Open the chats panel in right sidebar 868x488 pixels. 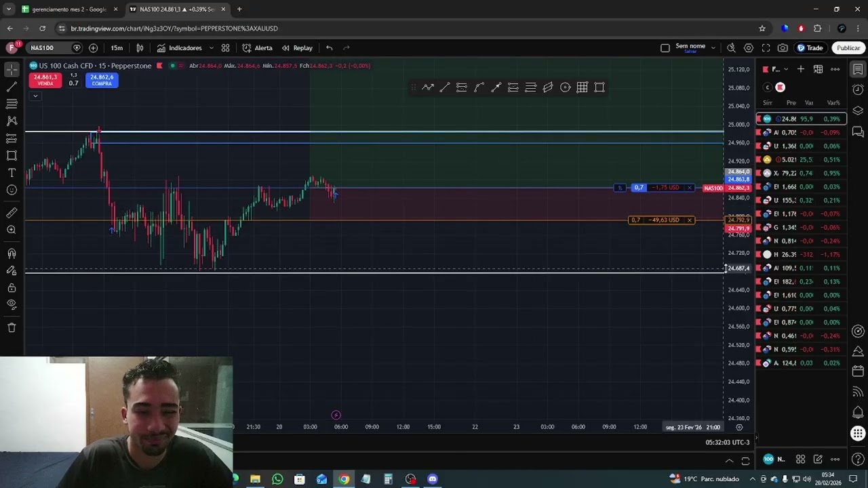click(x=858, y=131)
